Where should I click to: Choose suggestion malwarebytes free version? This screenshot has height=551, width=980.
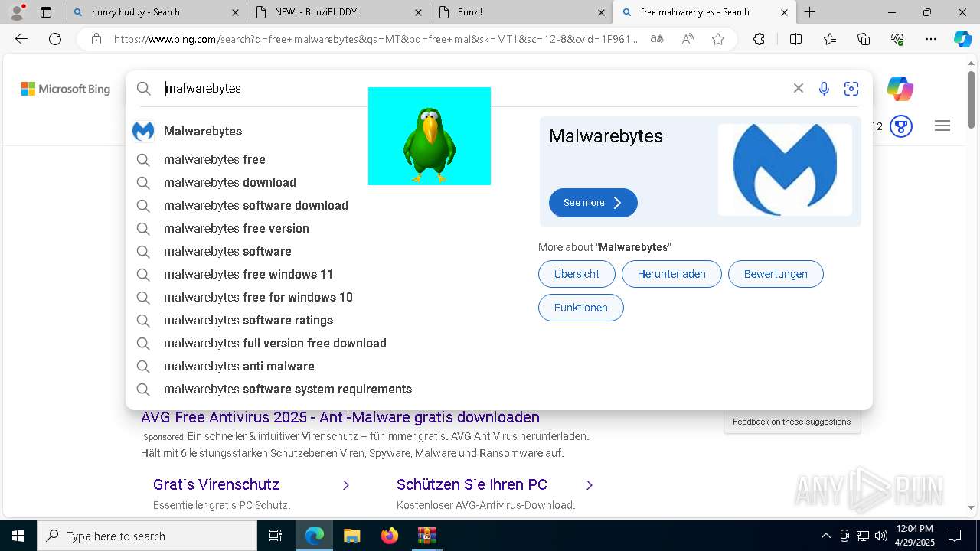[237, 228]
